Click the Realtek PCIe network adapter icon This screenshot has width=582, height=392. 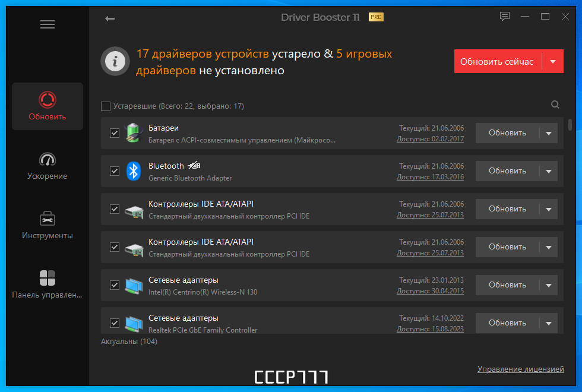pos(134,324)
